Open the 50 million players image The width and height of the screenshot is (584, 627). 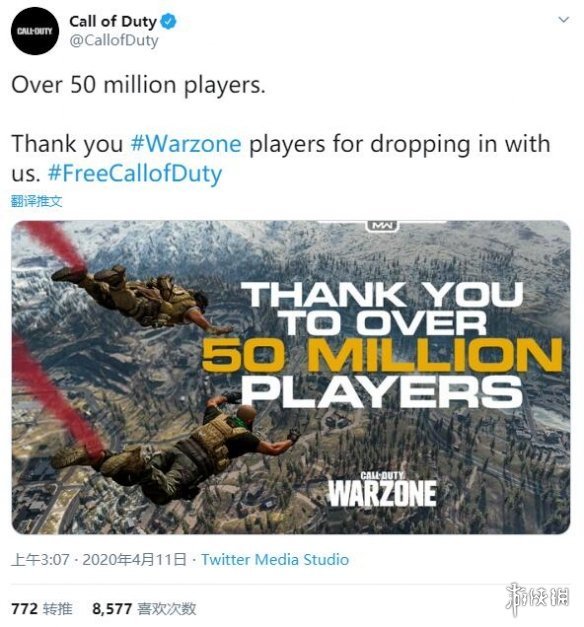(x=291, y=377)
